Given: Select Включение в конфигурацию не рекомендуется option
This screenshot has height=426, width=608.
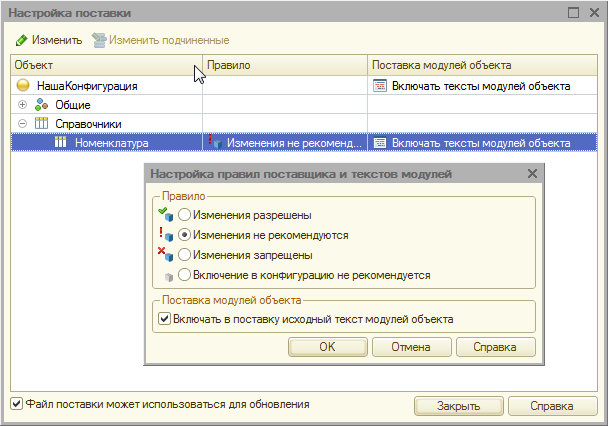Looking at the screenshot, I should click(184, 275).
